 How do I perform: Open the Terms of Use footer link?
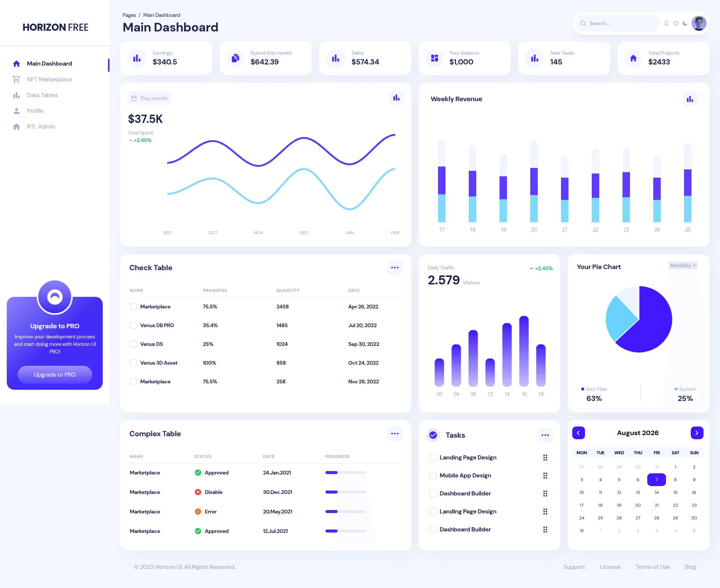pyautogui.click(x=652, y=567)
